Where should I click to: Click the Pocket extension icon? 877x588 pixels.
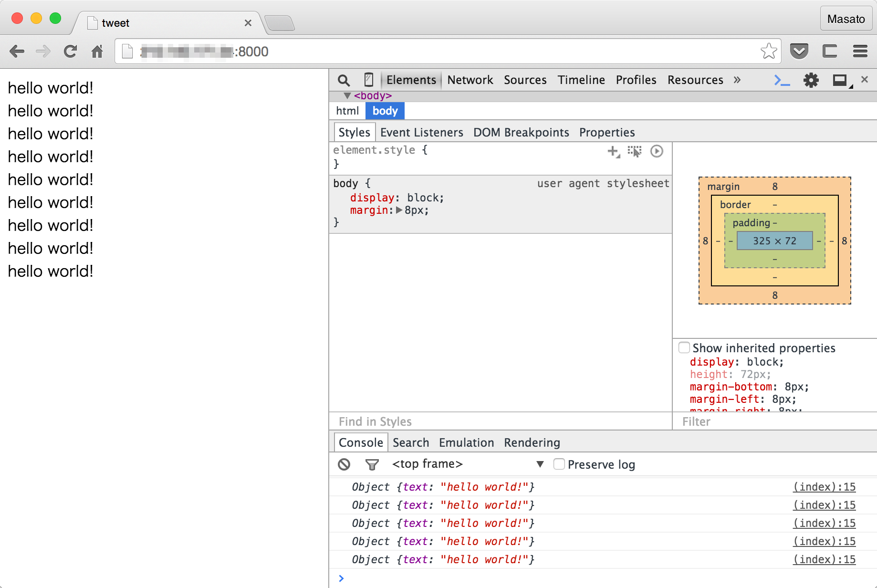click(x=799, y=51)
